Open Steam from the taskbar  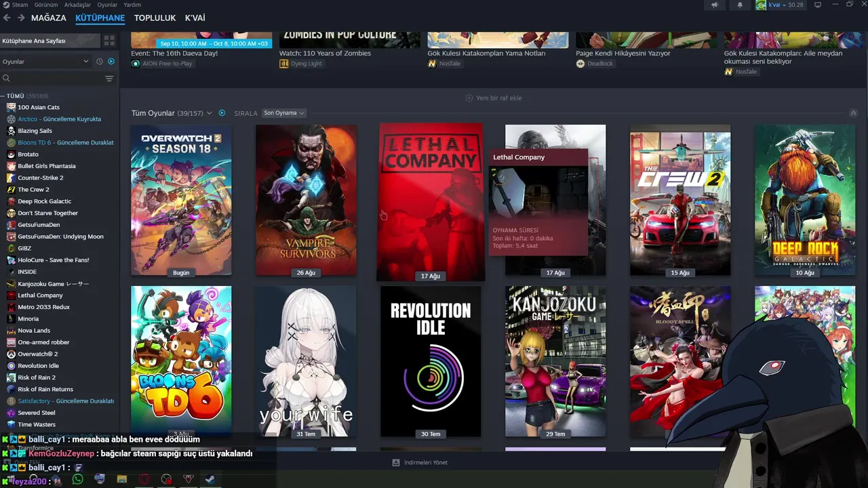(x=212, y=479)
